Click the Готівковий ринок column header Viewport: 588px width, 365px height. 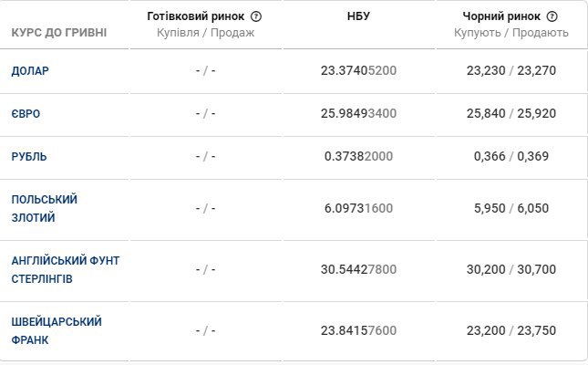[196, 16]
